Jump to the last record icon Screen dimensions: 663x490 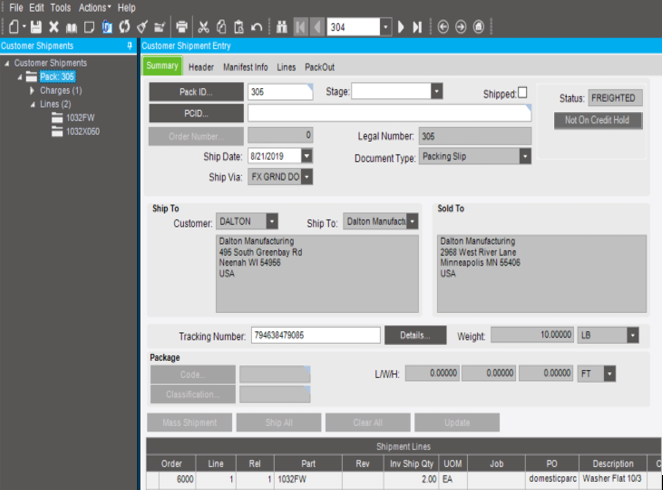417,27
